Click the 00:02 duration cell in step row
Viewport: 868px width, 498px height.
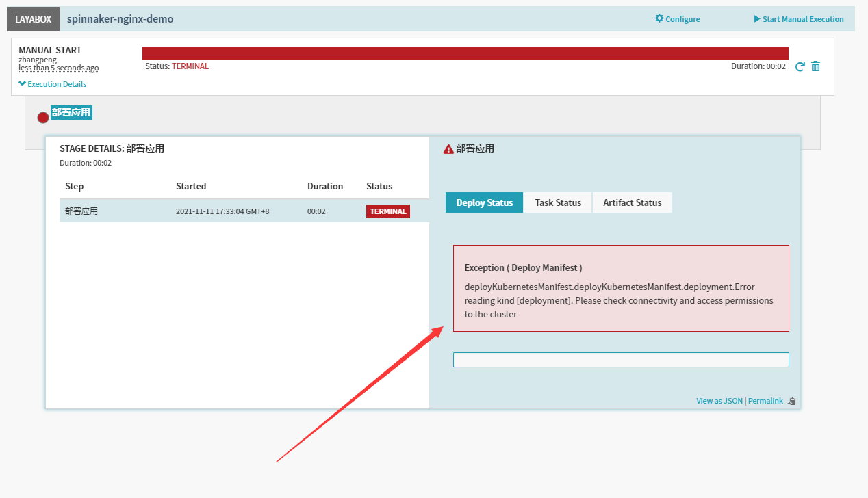tap(316, 211)
